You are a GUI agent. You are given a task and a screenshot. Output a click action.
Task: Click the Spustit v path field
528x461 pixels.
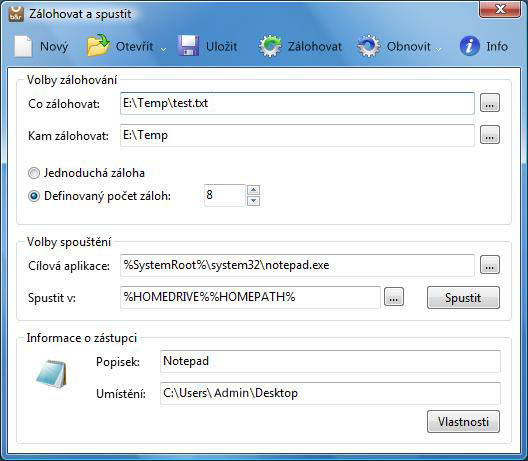[250, 297]
